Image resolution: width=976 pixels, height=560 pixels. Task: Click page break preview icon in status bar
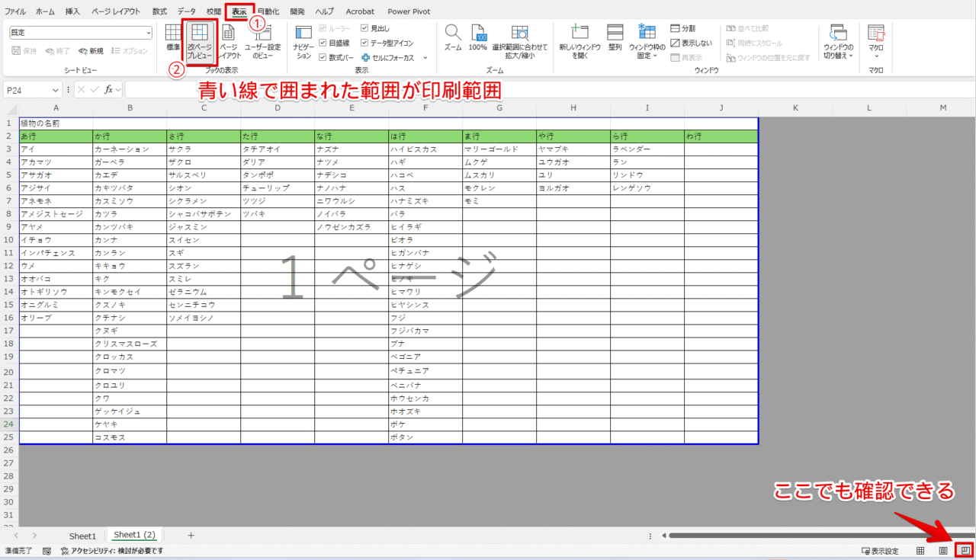point(966,550)
